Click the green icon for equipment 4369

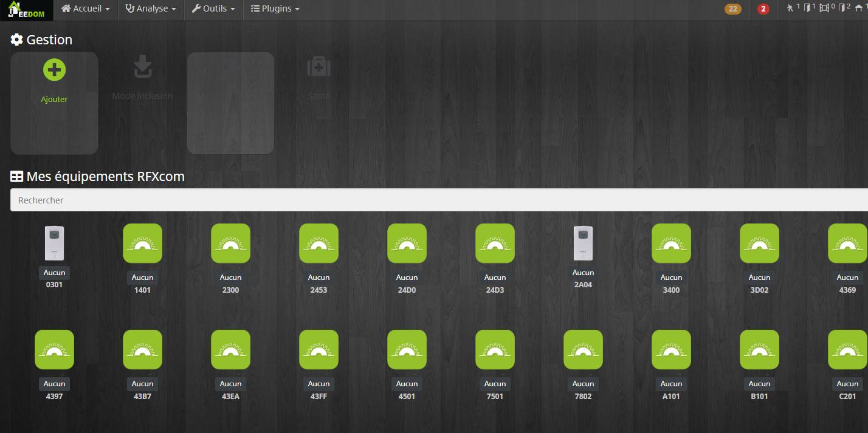click(x=847, y=244)
